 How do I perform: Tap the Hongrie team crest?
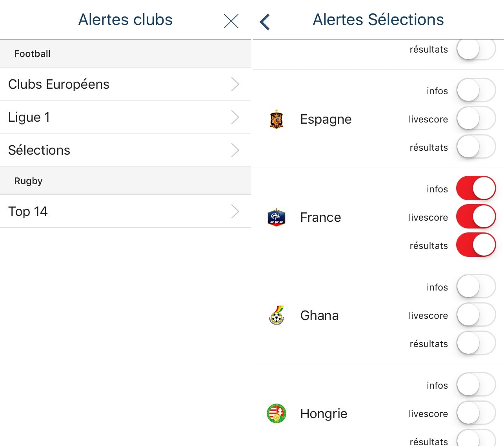pos(277,414)
